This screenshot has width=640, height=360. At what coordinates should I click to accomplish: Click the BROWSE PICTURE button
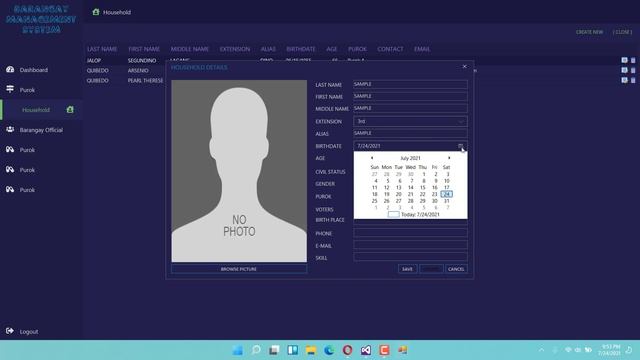coord(239,269)
